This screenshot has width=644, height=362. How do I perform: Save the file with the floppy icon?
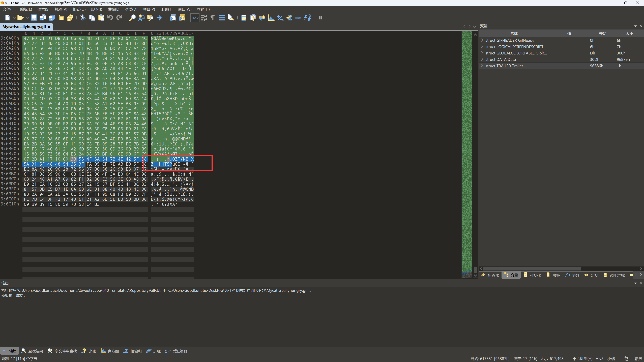coord(34,18)
